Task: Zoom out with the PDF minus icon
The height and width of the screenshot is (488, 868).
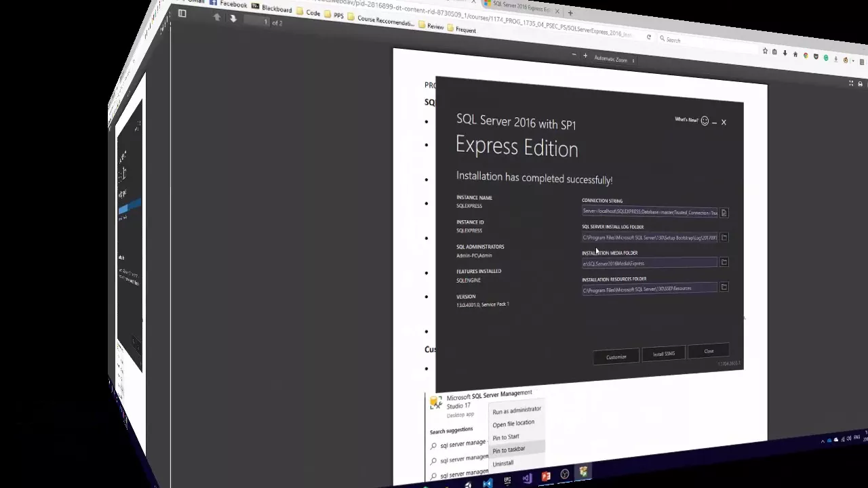Action: (574, 54)
